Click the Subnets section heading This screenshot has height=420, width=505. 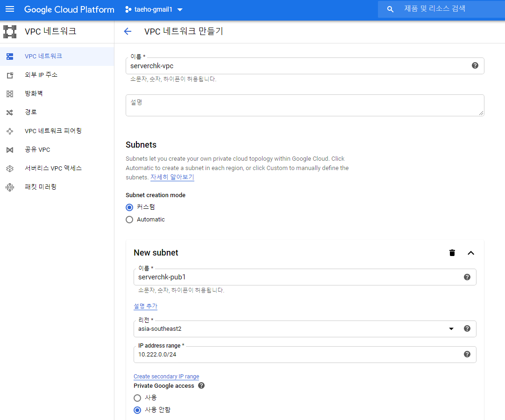coord(141,145)
